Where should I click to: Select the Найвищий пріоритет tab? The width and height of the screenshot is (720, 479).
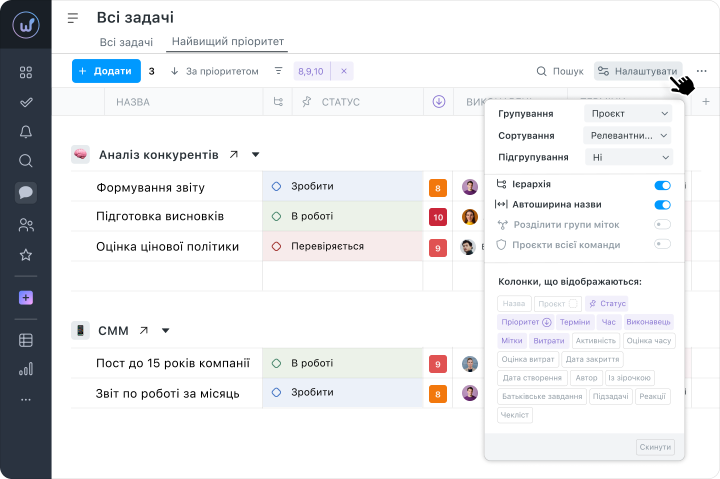228,42
